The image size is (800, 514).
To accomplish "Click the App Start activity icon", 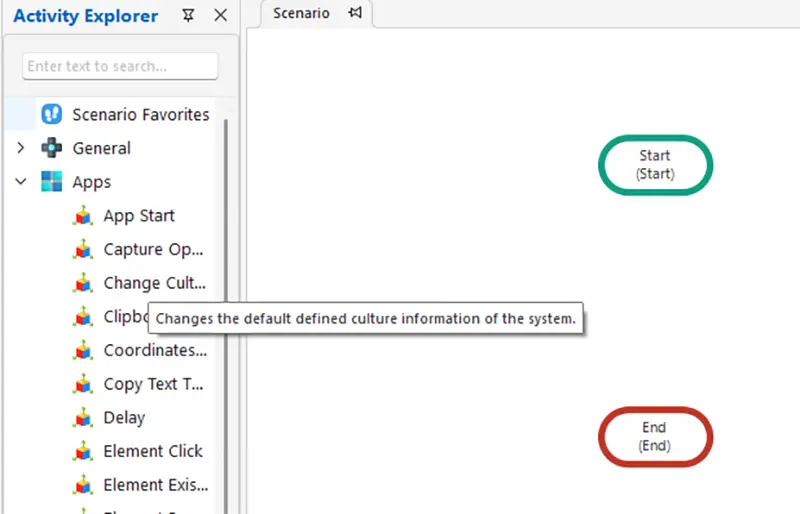I will (83, 215).
